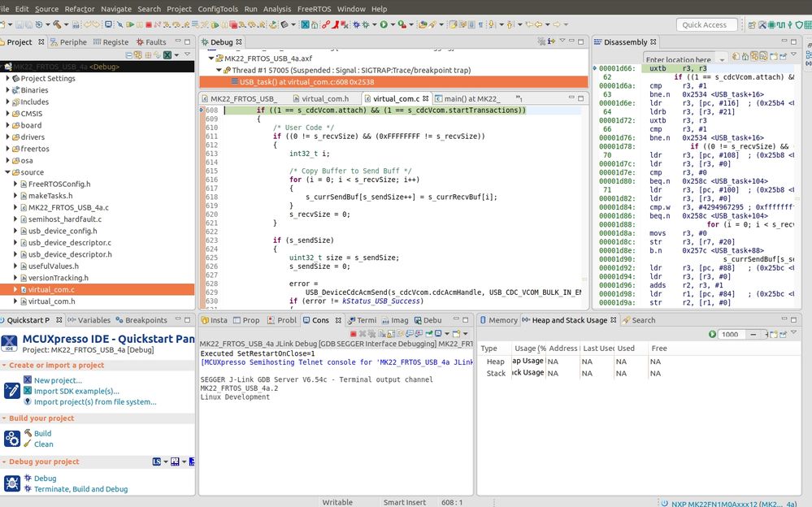Click the Build hammer icon in Quickstart panel
812x507 pixels.
pos(27,434)
